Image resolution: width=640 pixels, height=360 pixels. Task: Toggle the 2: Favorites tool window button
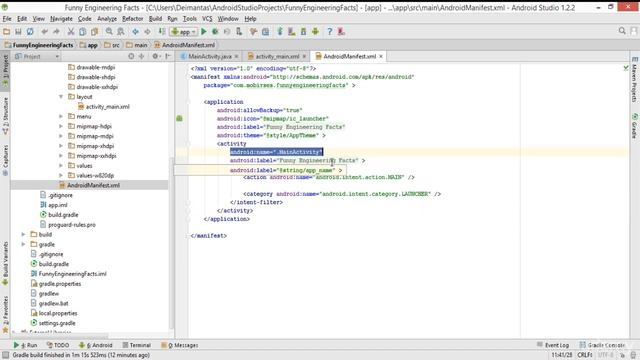coord(5,314)
